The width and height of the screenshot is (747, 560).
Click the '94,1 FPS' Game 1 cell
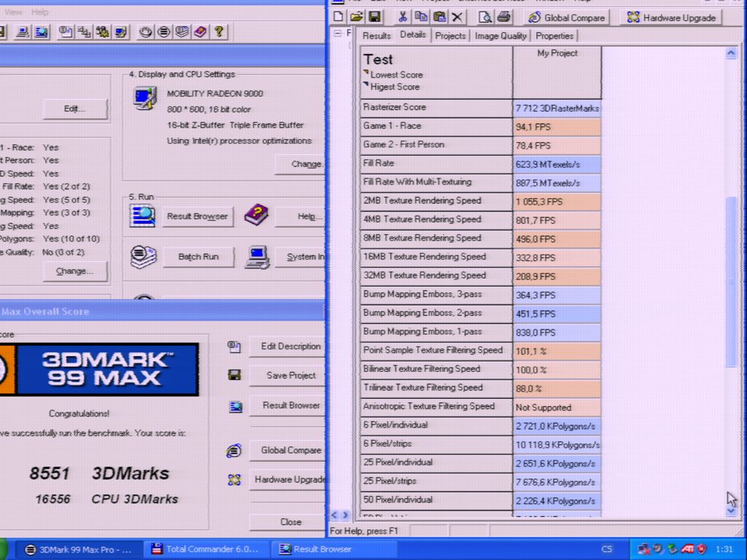click(557, 127)
